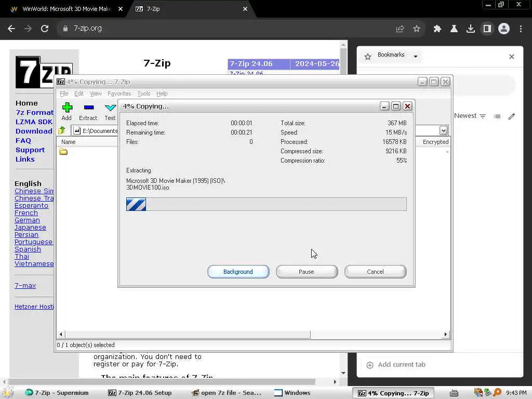
Task: Pause the extraction
Action: (x=307, y=272)
